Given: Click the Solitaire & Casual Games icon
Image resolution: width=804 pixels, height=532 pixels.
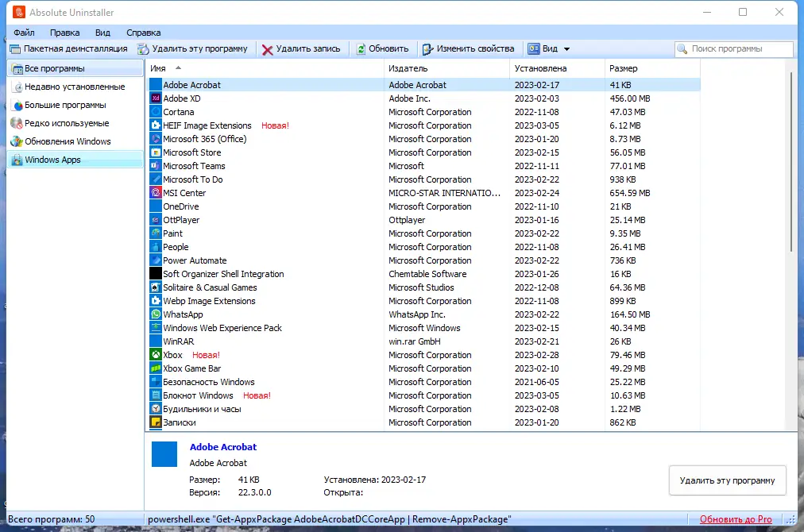Looking at the screenshot, I should (x=156, y=287).
